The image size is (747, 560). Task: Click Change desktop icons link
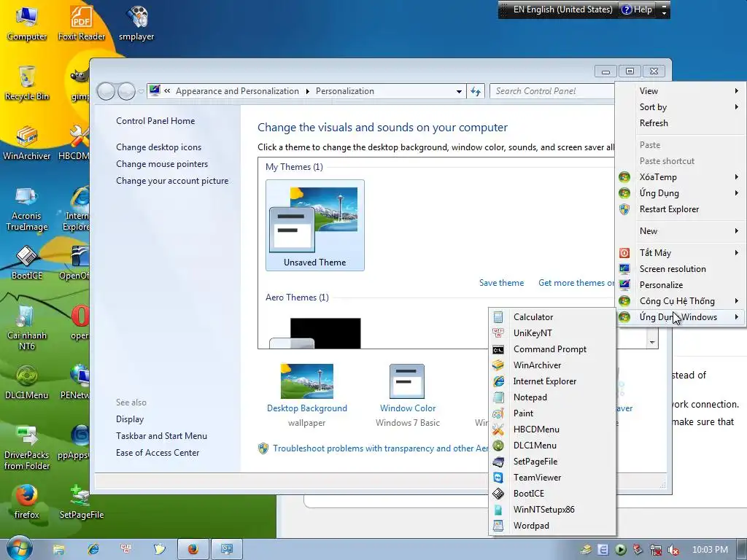[x=158, y=147]
